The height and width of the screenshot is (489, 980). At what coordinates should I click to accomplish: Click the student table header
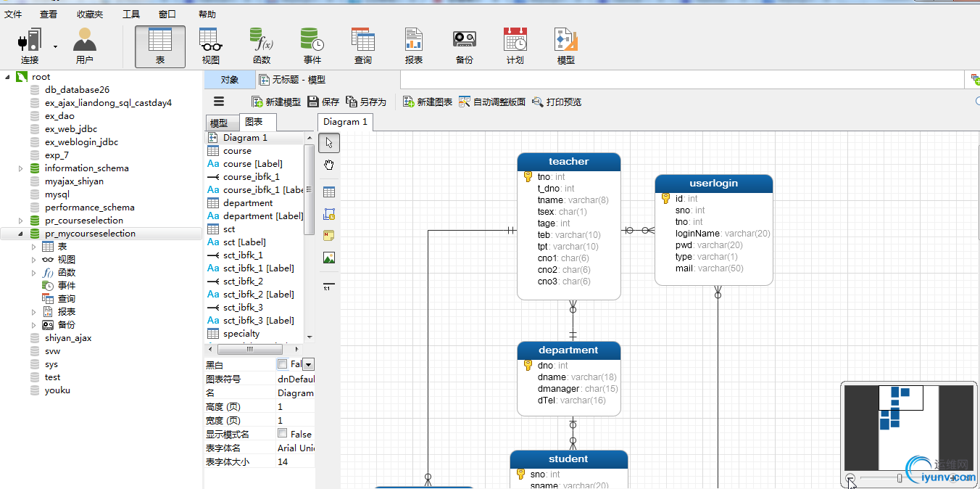[x=569, y=459]
